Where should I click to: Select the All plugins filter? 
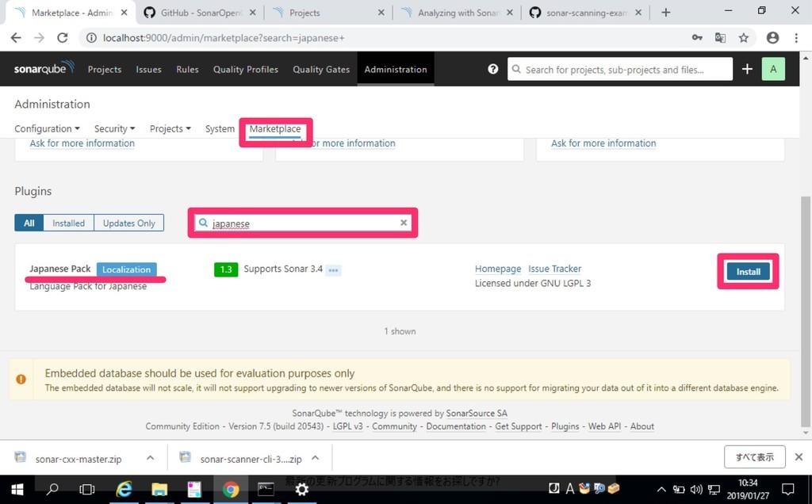(29, 223)
